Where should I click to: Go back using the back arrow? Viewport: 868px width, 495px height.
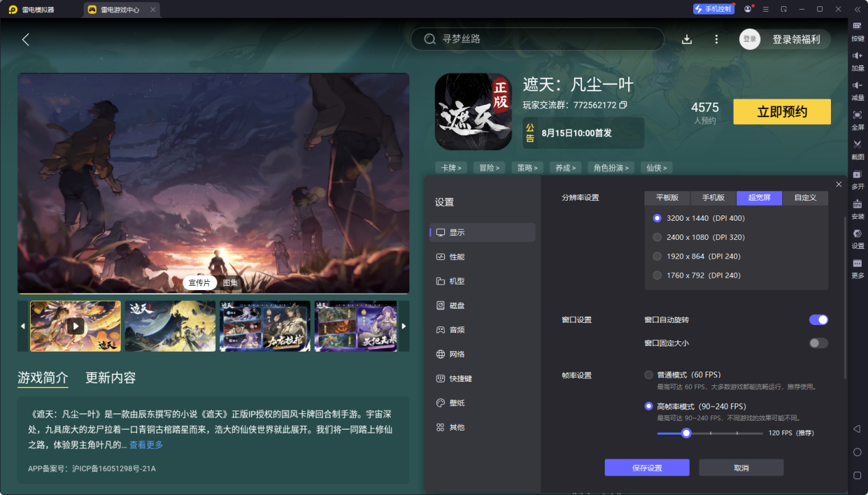[x=25, y=39]
